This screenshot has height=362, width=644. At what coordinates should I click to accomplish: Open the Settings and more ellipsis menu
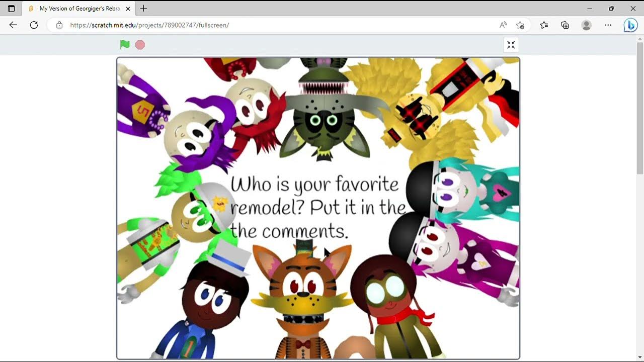tap(608, 25)
